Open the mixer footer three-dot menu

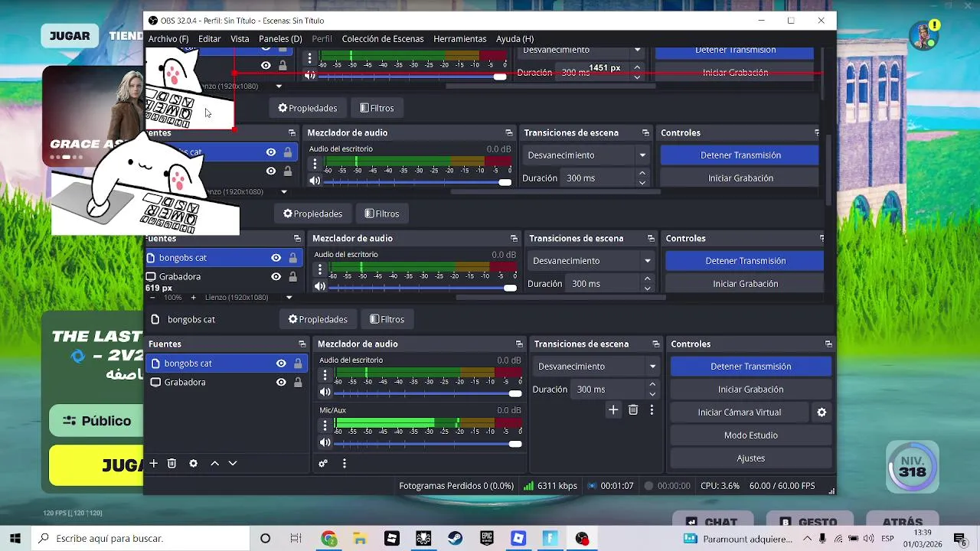[x=345, y=463]
